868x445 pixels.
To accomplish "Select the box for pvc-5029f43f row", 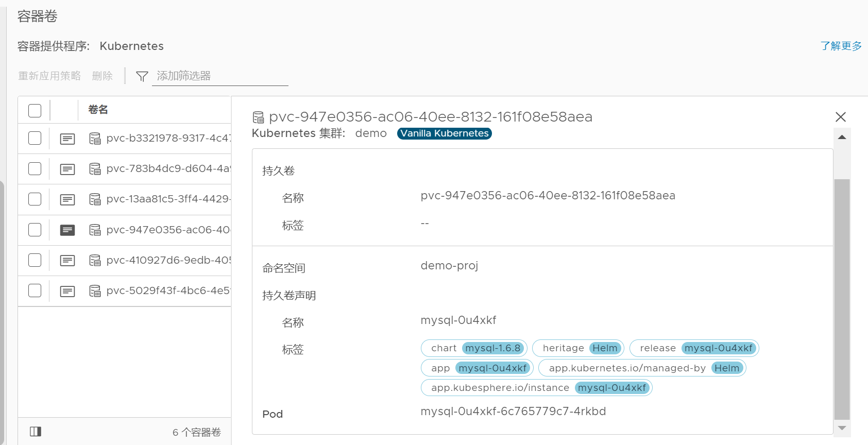I will [x=35, y=290].
